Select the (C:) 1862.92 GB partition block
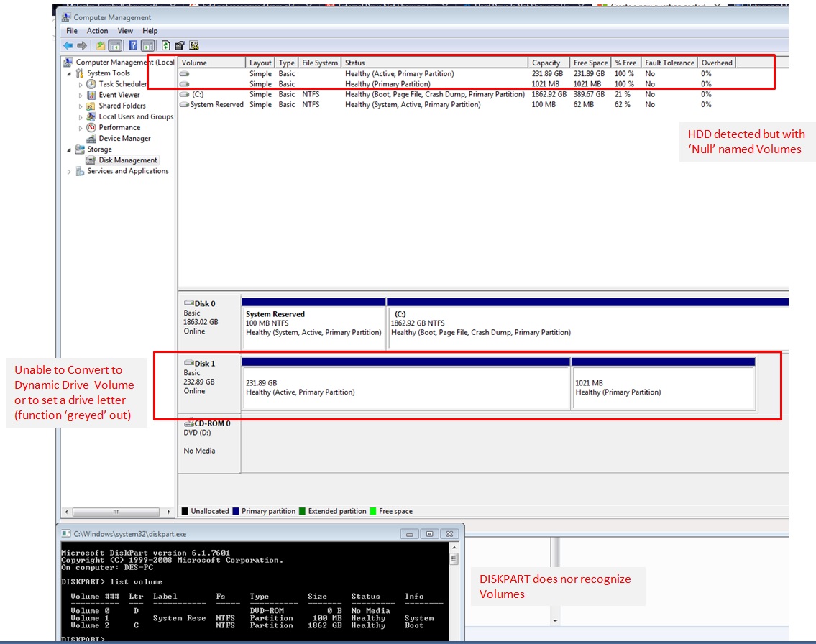816x644 pixels. point(588,323)
